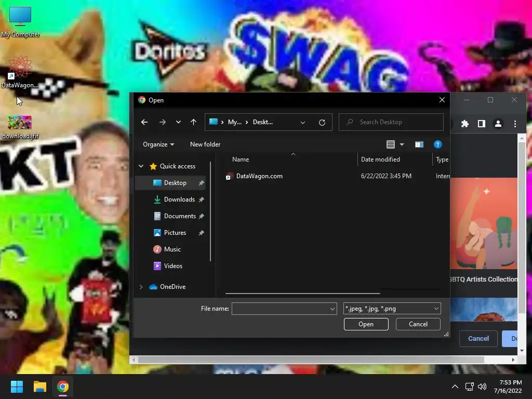Click Cancel in the Open dialog

(418, 324)
